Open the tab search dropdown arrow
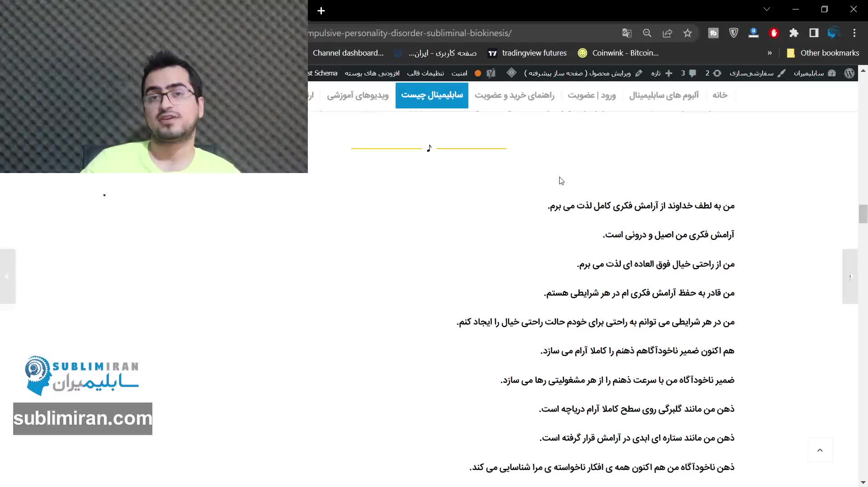The width and height of the screenshot is (868, 487). pos(767,9)
